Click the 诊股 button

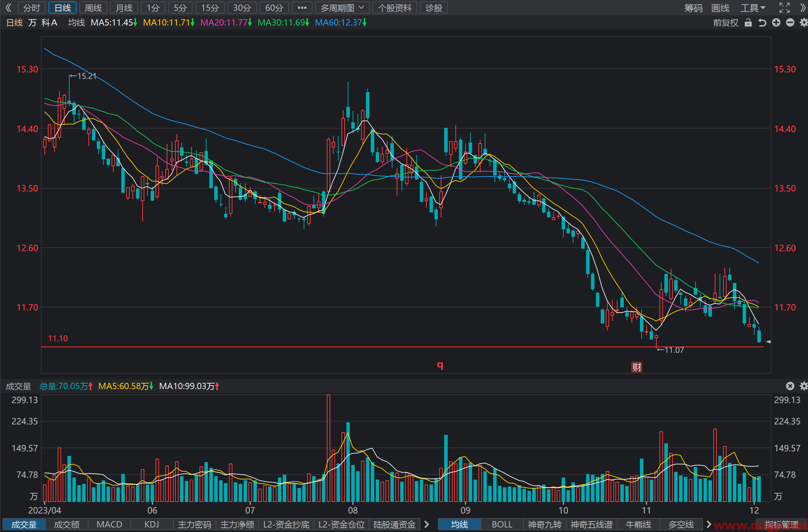[x=434, y=8]
